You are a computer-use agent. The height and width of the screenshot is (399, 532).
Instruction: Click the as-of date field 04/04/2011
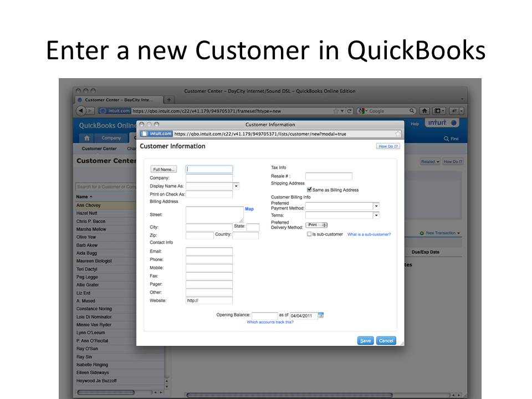pyautogui.click(x=304, y=315)
